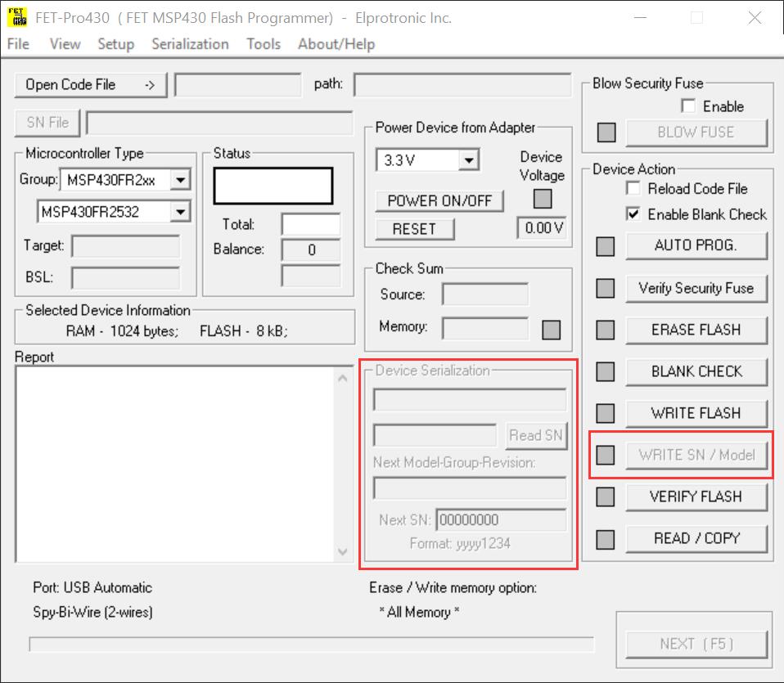Enable the Blow Security Fuse checkbox

coord(688,106)
